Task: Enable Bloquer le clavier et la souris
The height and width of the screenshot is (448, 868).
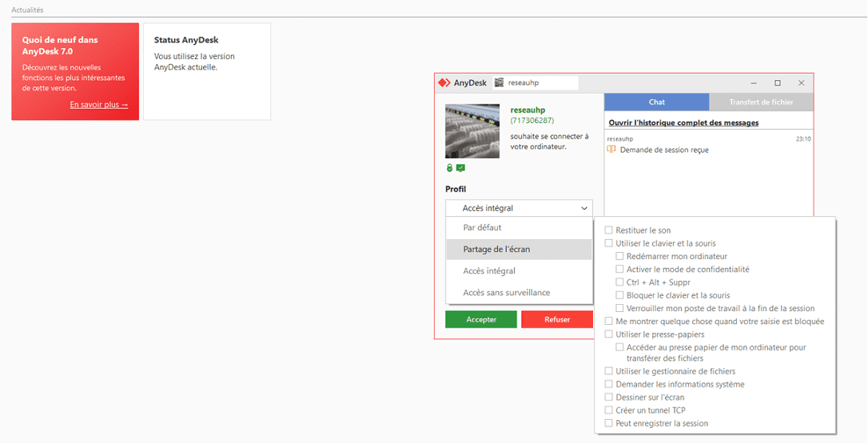Action: (619, 295)
